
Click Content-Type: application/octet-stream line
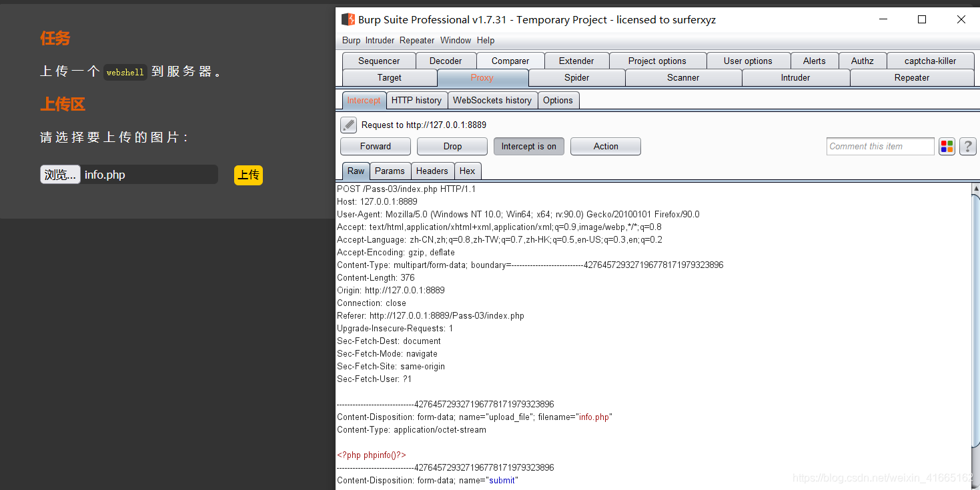coord(412,430)
